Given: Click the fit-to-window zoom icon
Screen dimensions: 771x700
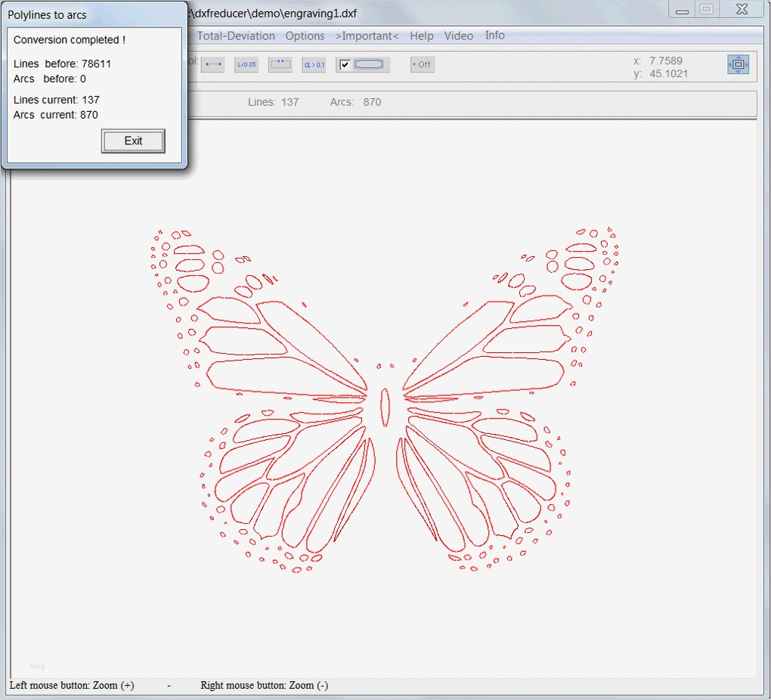Looking at the screenshot, I should tap(738, 65).
